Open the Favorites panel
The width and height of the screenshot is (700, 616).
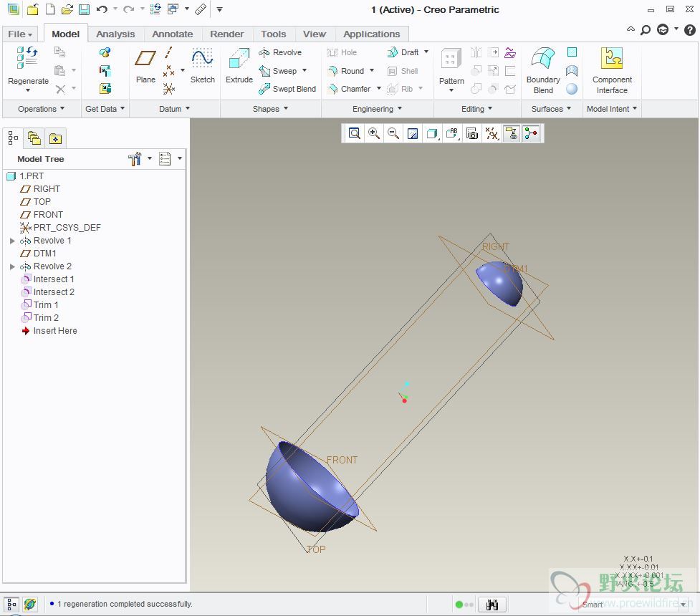[55, 138]
